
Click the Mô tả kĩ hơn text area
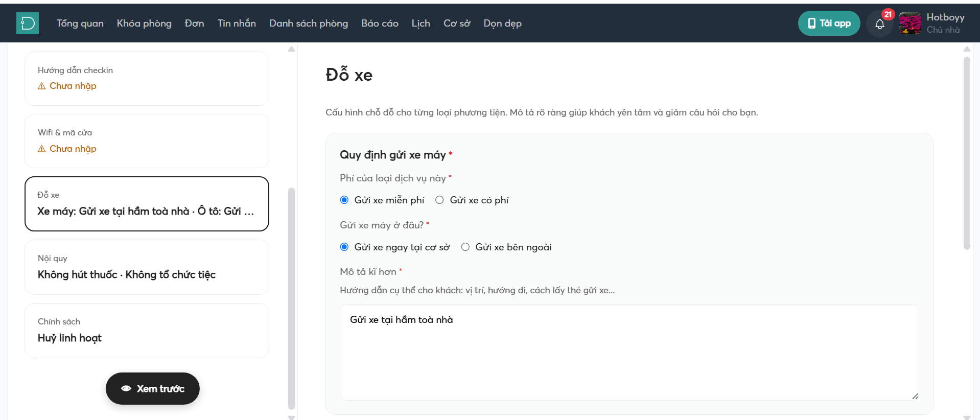(x=629, y=352)
